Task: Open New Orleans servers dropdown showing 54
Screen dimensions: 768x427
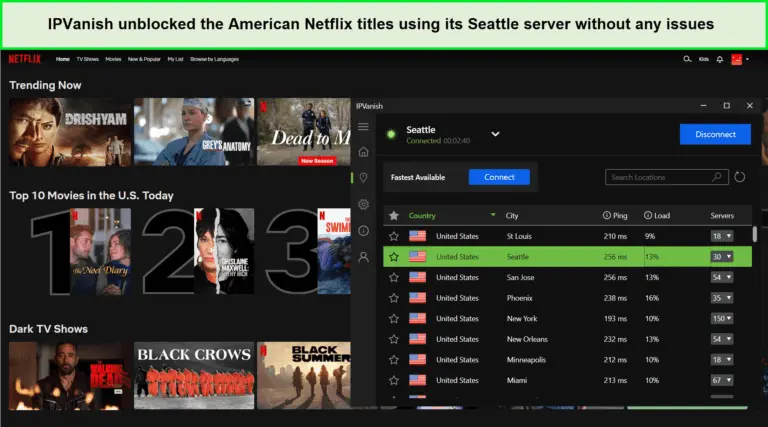Action: 721,339
